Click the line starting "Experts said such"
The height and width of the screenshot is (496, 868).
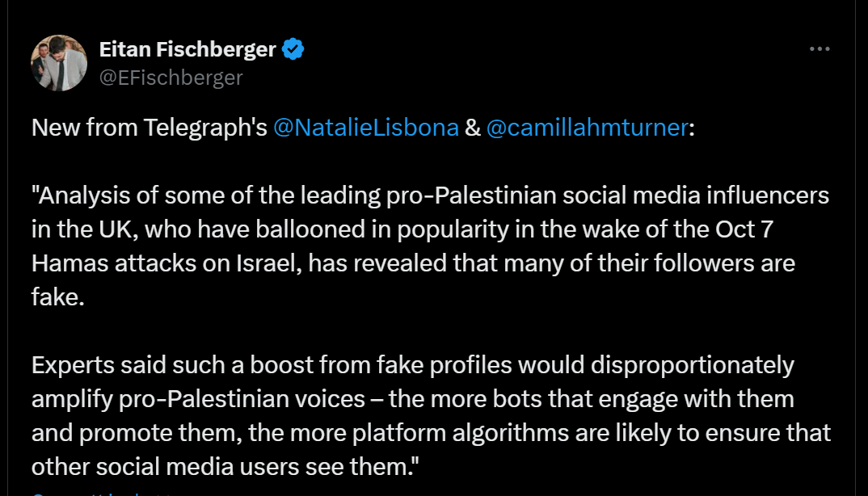point(413,365)
